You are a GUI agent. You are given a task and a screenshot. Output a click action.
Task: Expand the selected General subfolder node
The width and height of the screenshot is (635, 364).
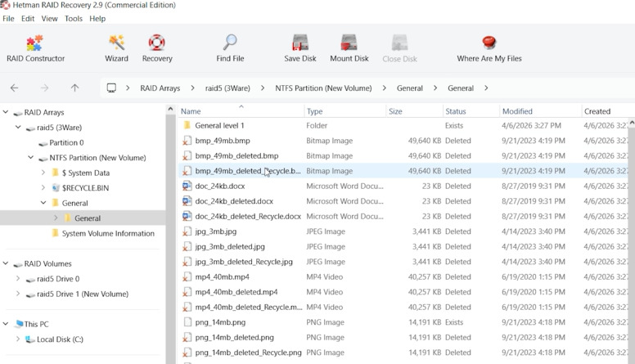[56, 218]
